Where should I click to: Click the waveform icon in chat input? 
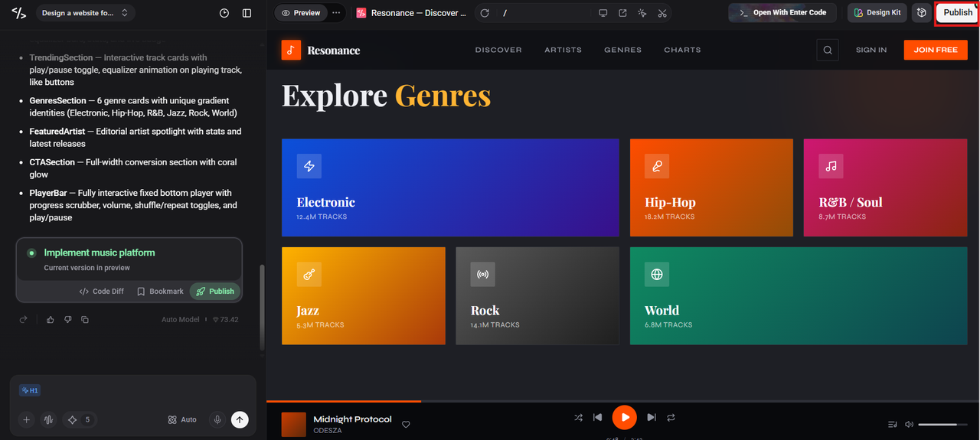49,420
